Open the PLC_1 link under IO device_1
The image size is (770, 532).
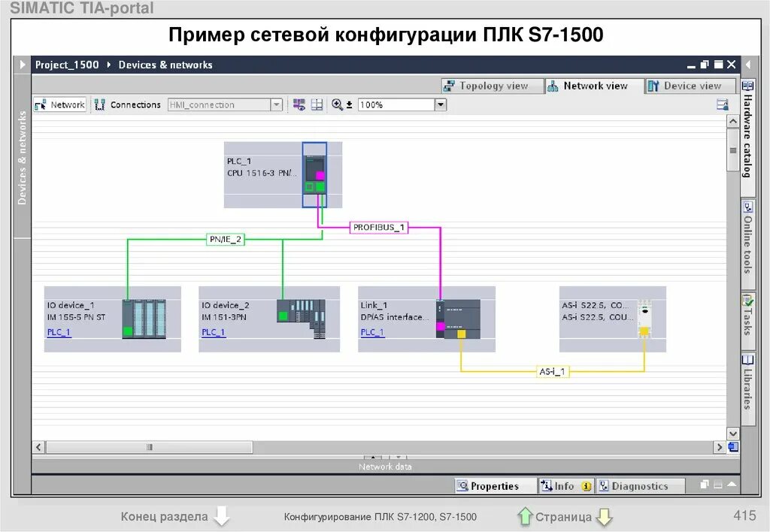tap(59, 332)
